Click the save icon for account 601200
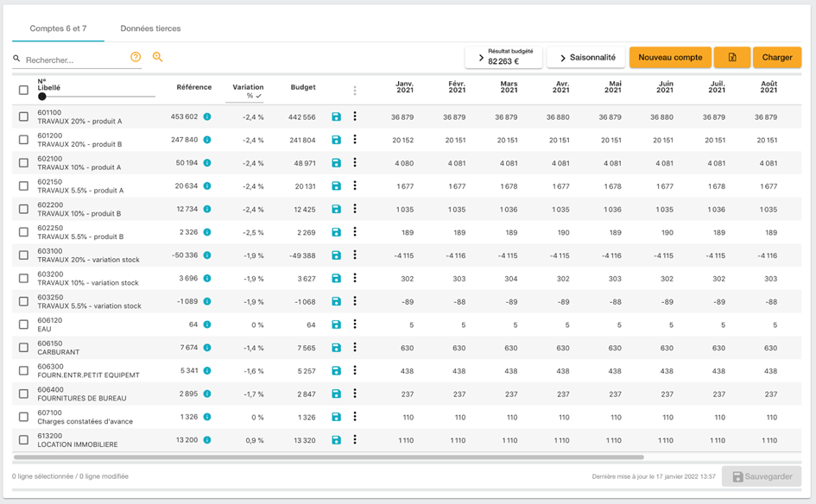 pyautogui.click(x=336, y=140)
